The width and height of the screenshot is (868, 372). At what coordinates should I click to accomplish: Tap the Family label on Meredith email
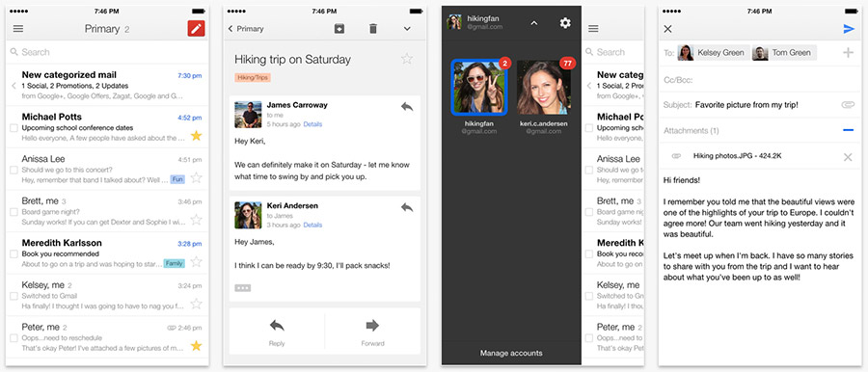[174, 263]
